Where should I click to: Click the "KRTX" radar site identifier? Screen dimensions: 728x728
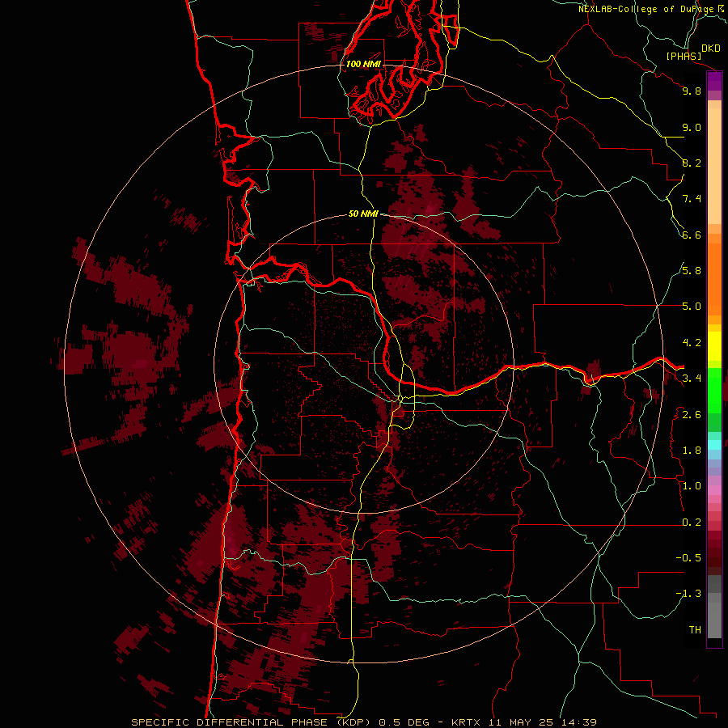tap(467, 722)
